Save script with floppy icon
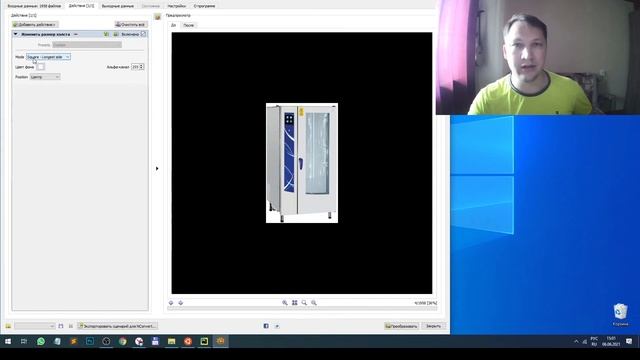The image size is (640, 360). 61,326
